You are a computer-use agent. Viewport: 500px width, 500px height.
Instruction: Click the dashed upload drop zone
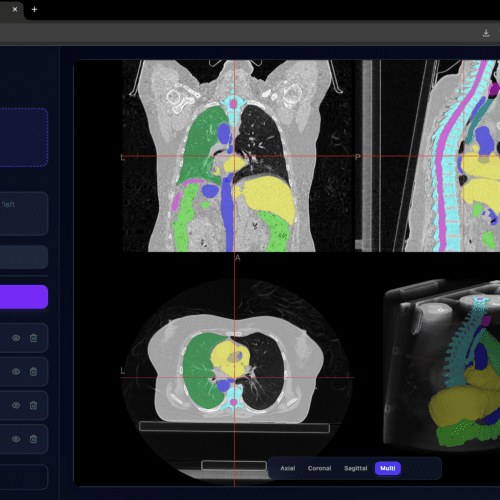[23, 137]
